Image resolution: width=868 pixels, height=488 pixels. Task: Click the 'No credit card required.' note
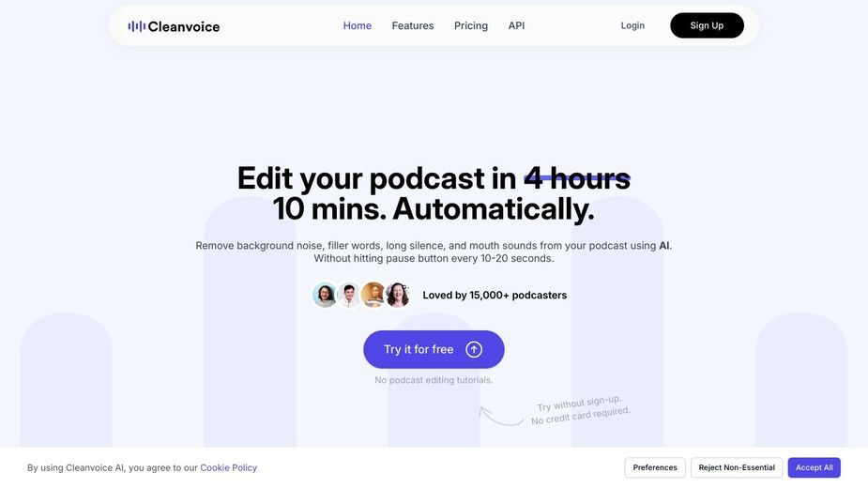[x=581, y=416]
